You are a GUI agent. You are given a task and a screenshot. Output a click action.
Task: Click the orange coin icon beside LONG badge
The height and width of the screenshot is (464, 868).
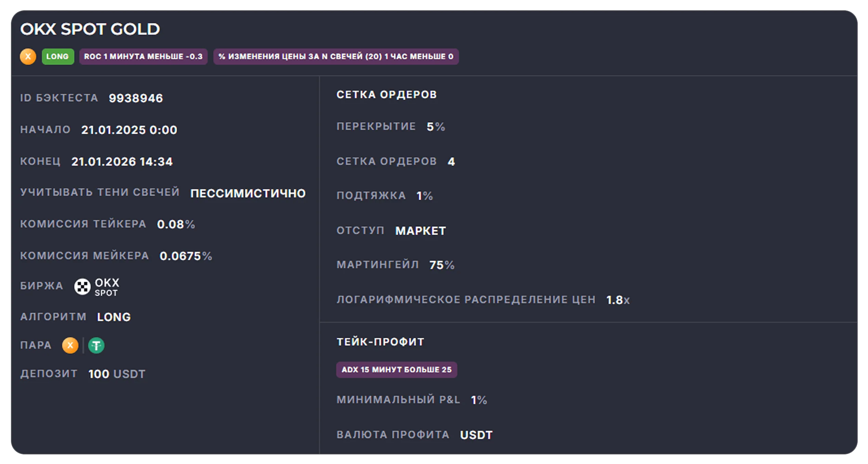tap(28, 56)
